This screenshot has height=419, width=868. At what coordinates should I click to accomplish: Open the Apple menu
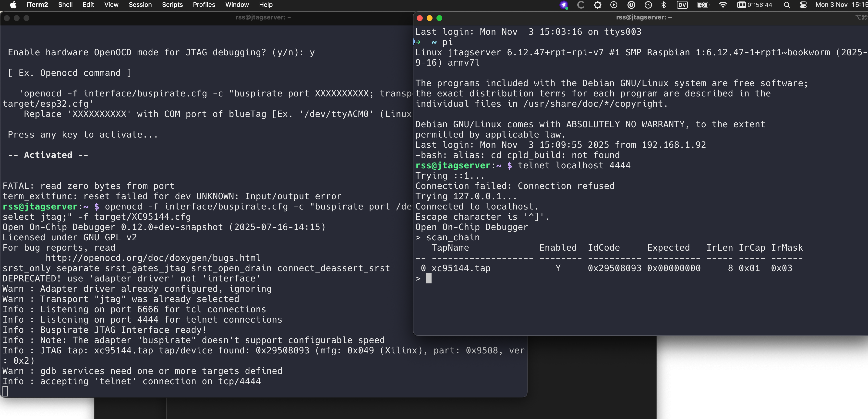click(13, 5)
